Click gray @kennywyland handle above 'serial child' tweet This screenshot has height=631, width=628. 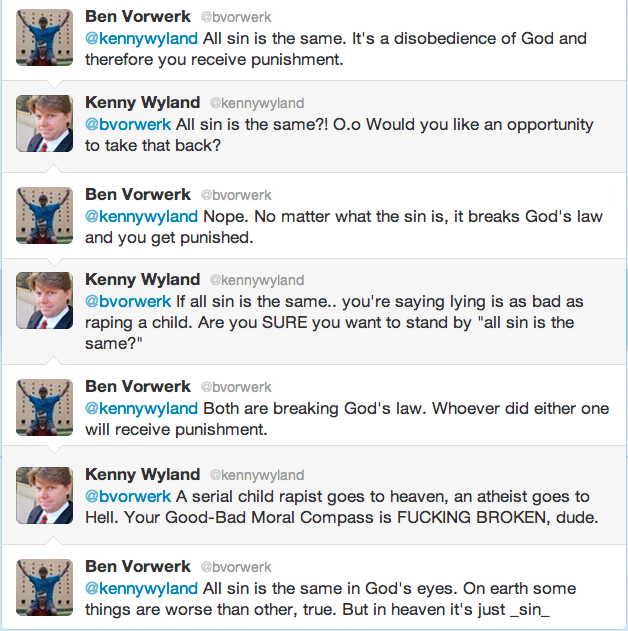click(x=257, y=475)
